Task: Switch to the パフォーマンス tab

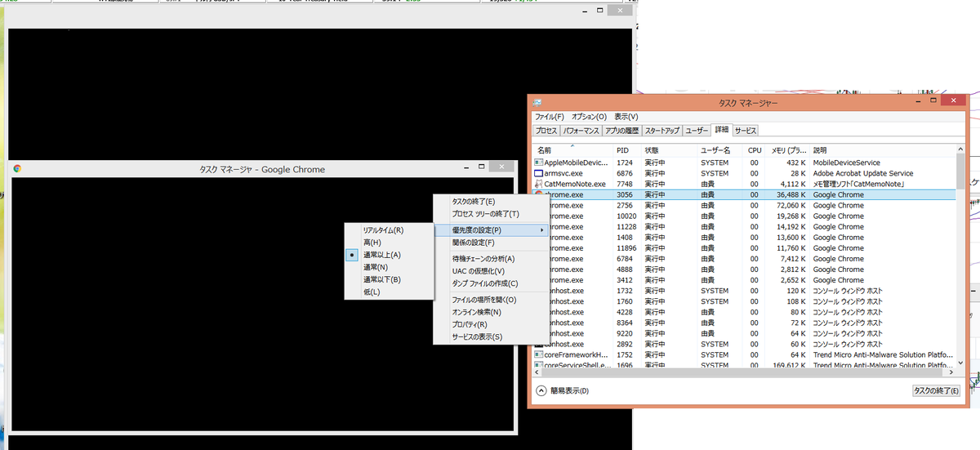Action: [581, 131]
